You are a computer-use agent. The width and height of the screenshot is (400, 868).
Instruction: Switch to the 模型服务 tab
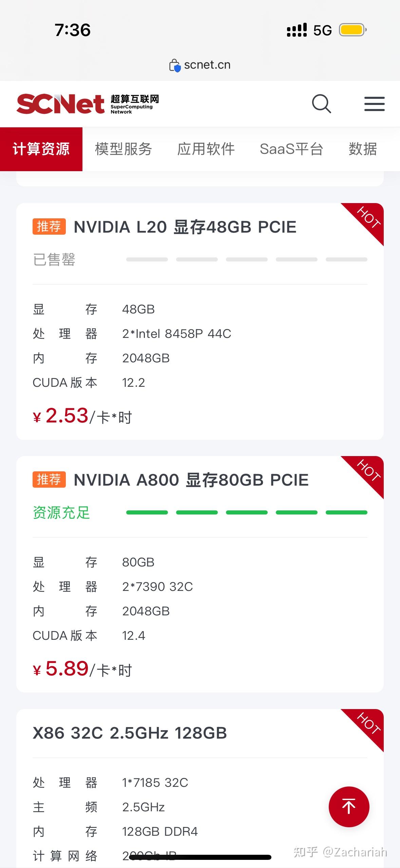(123, 149)
